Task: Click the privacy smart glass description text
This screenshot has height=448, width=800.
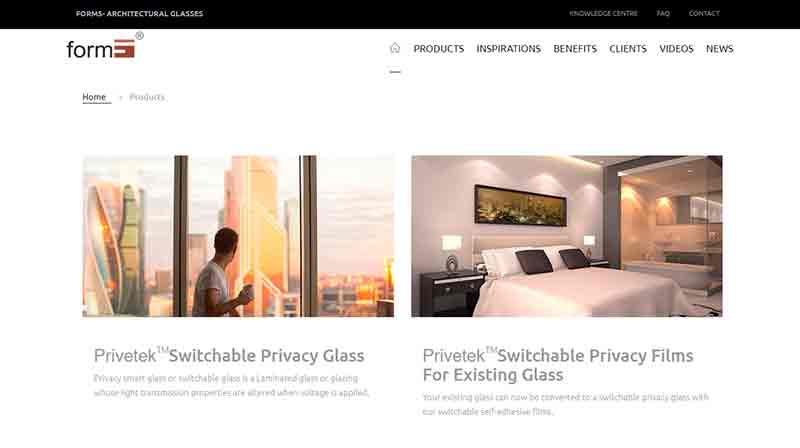Action: 231,385
